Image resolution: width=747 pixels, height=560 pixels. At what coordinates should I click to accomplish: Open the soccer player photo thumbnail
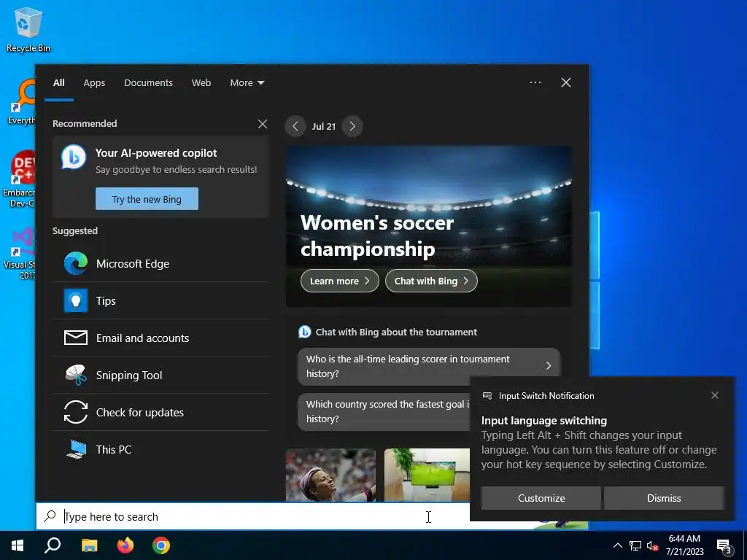(x=330, y=475)
